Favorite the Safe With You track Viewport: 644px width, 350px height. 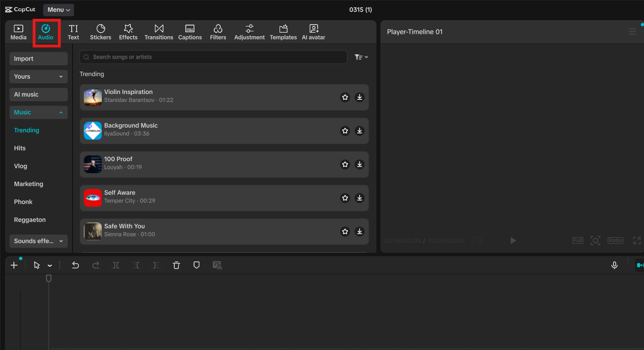click(345, 231)
